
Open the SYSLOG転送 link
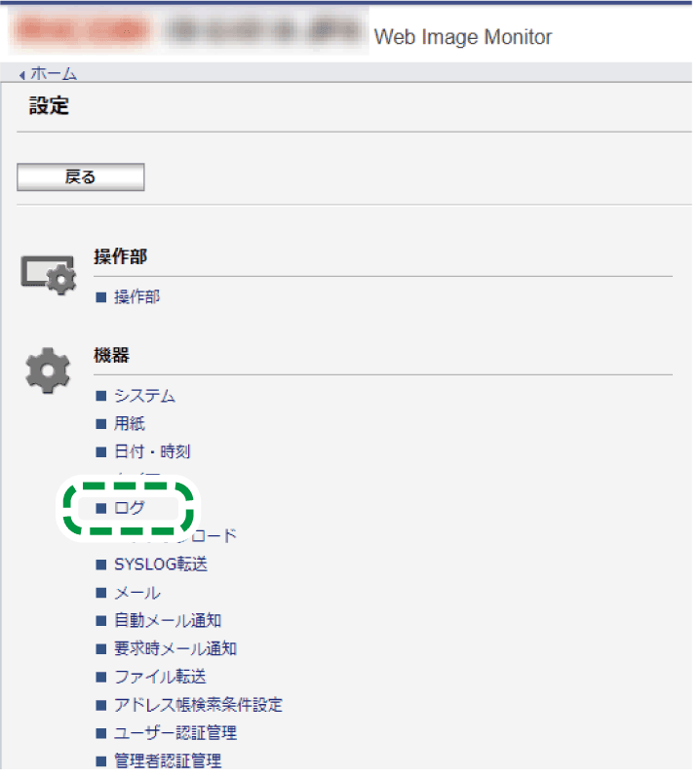pyautogui.click(x=161, y=565)
